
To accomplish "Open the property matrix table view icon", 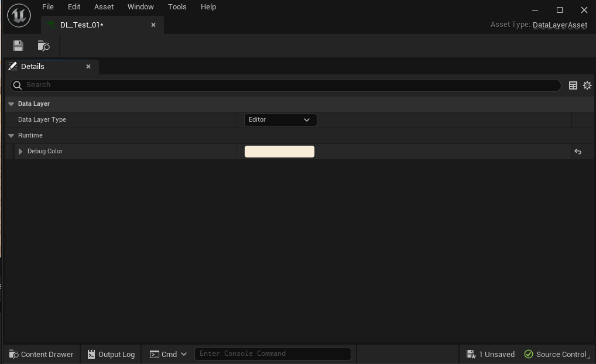I will point(573,85).
